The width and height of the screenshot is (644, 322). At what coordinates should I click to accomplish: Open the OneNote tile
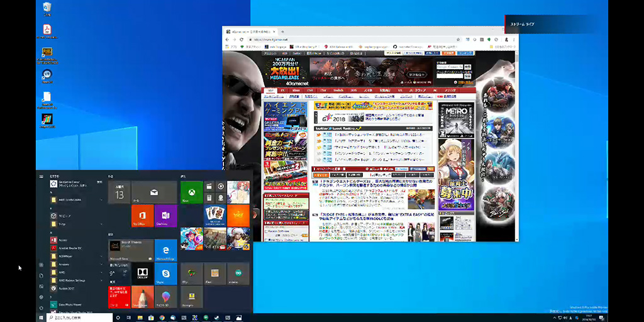(166, 215)
